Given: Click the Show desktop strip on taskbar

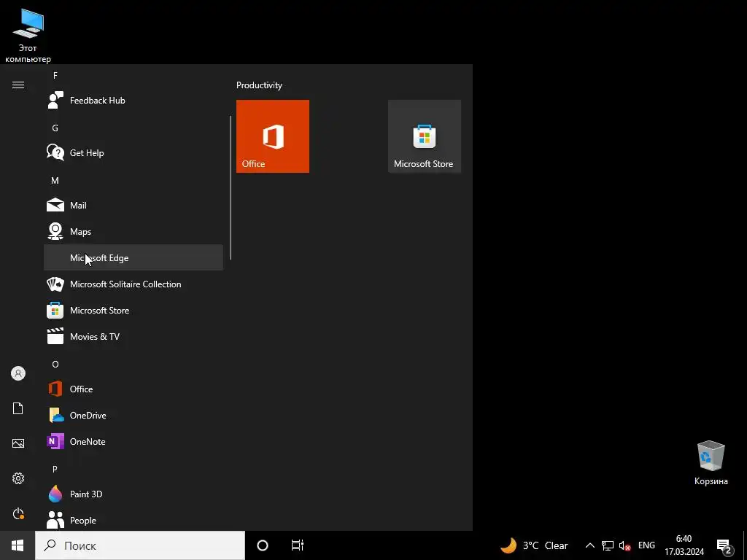Looking at the screenshot, I should 745,545.
